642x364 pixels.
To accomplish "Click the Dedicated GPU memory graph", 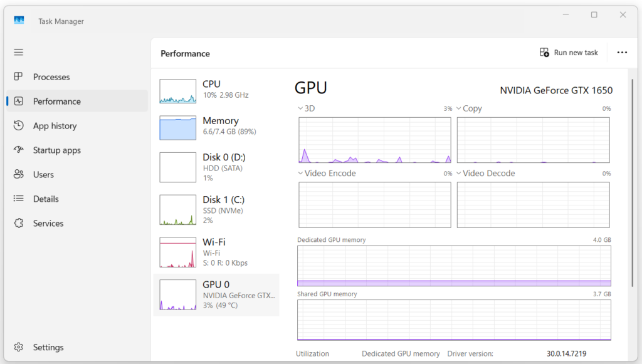I will (x=454, y=266).
